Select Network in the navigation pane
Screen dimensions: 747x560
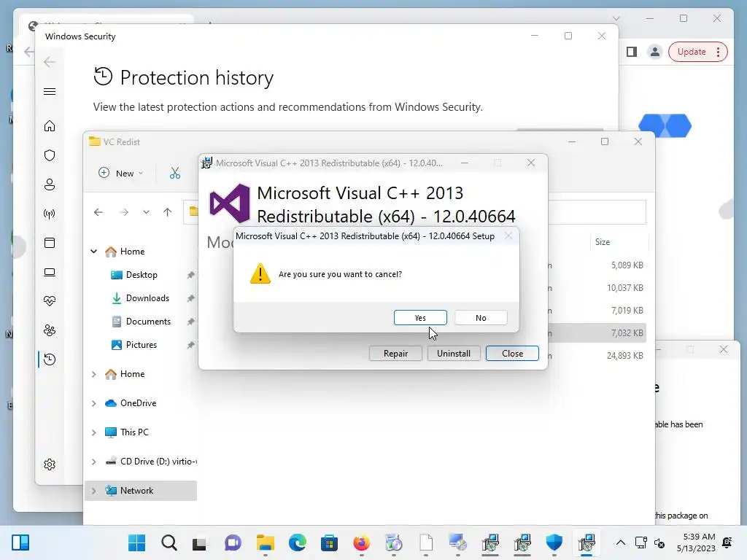pos(141,491)
